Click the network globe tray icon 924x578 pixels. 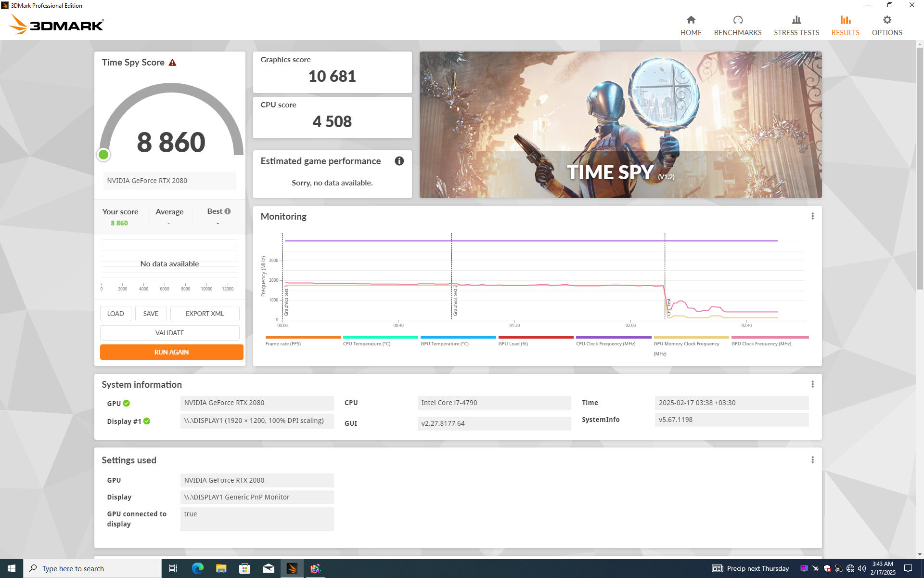pos(850,568)
